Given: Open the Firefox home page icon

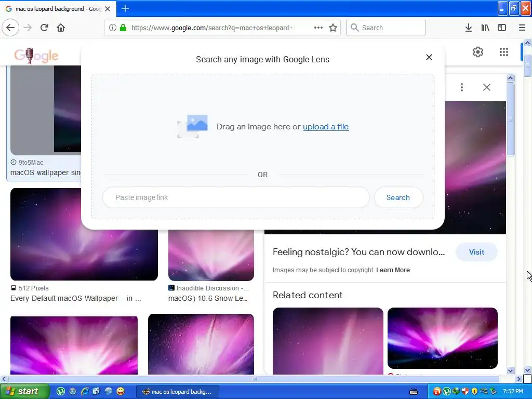Looking at the screenshot, I should (61, 28).
